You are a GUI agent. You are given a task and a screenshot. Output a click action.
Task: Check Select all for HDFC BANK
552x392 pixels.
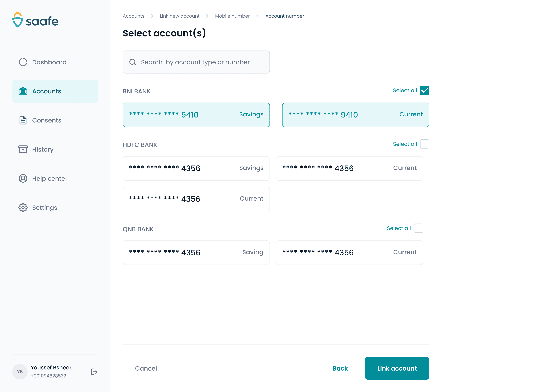pyautogui.click(x=425, y=144)
